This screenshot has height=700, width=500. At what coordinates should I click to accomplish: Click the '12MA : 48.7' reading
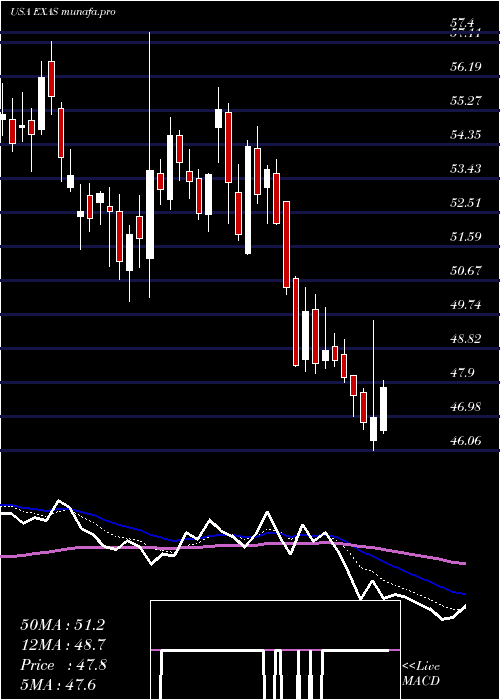[63, 645]
